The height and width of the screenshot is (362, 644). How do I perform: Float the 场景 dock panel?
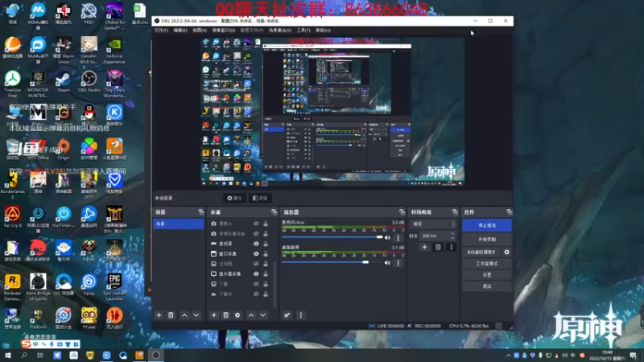click(x=200, y=212)
